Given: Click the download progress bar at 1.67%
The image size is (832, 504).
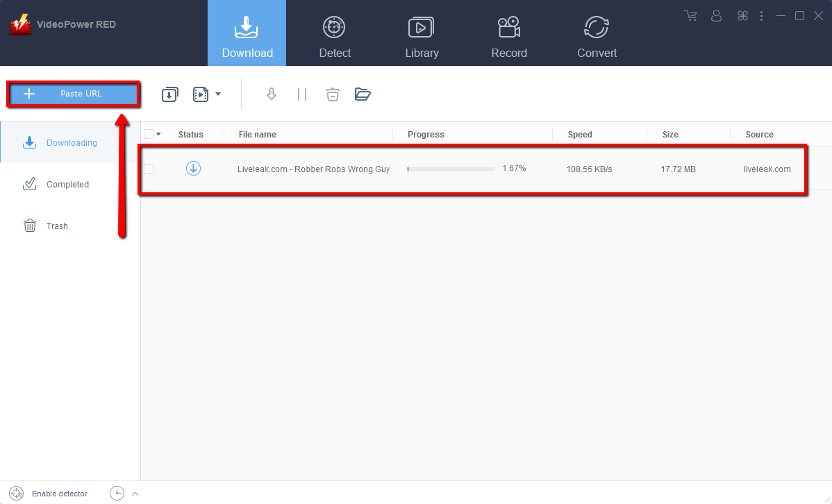Looking at the screenshot, I should click(450, 168).
